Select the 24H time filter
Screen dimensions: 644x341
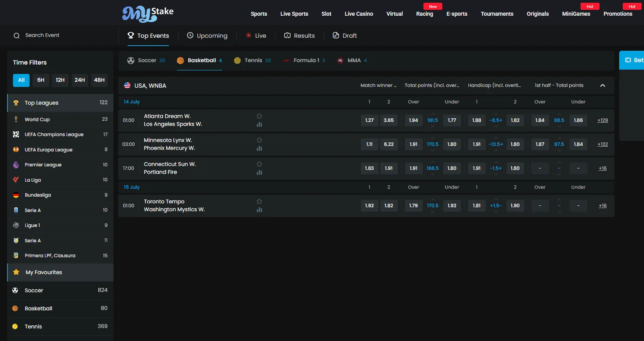coord(80,80)
